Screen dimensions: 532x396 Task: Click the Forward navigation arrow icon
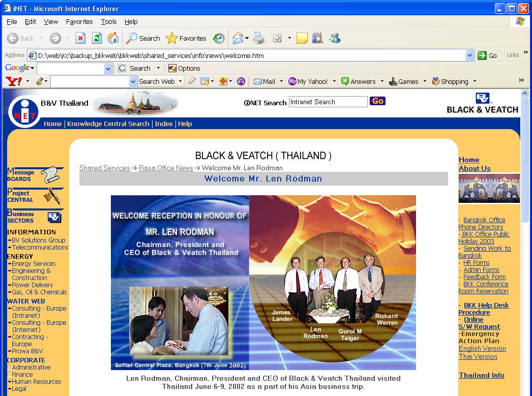(x=55, y=38)
